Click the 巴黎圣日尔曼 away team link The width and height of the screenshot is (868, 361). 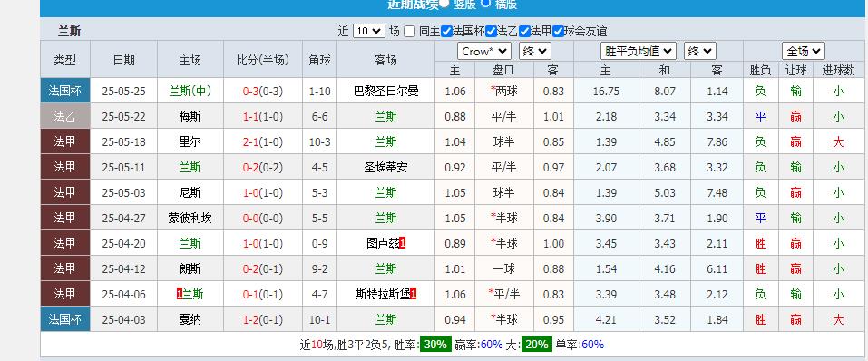pyautogui.click(x=385, y=91)
